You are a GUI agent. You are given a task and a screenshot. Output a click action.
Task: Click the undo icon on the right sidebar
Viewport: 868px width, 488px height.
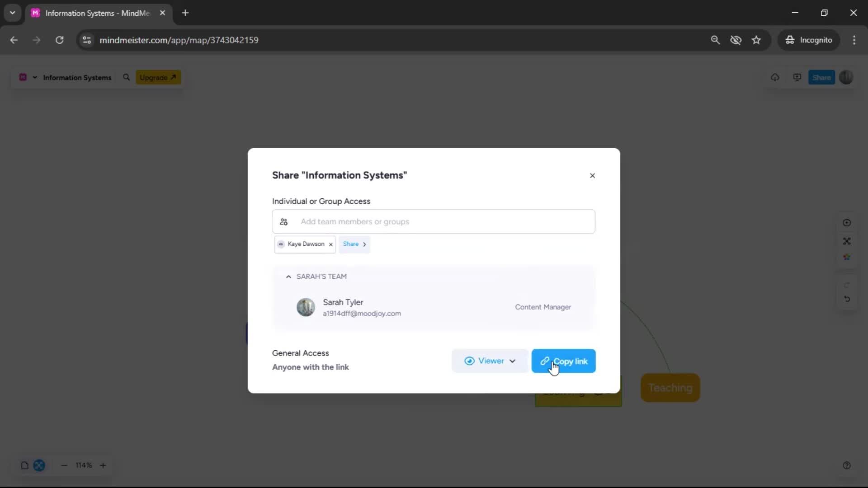847,299
